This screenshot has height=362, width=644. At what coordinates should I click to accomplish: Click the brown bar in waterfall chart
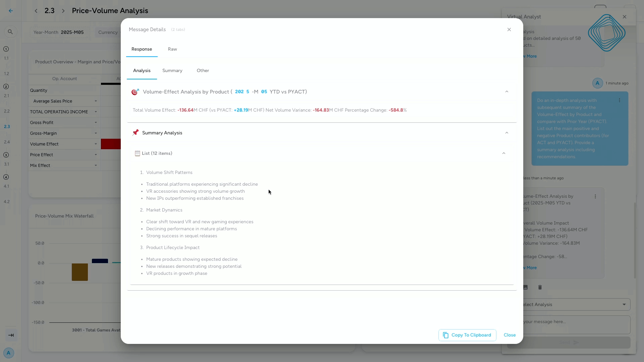(x=80, y=272)
